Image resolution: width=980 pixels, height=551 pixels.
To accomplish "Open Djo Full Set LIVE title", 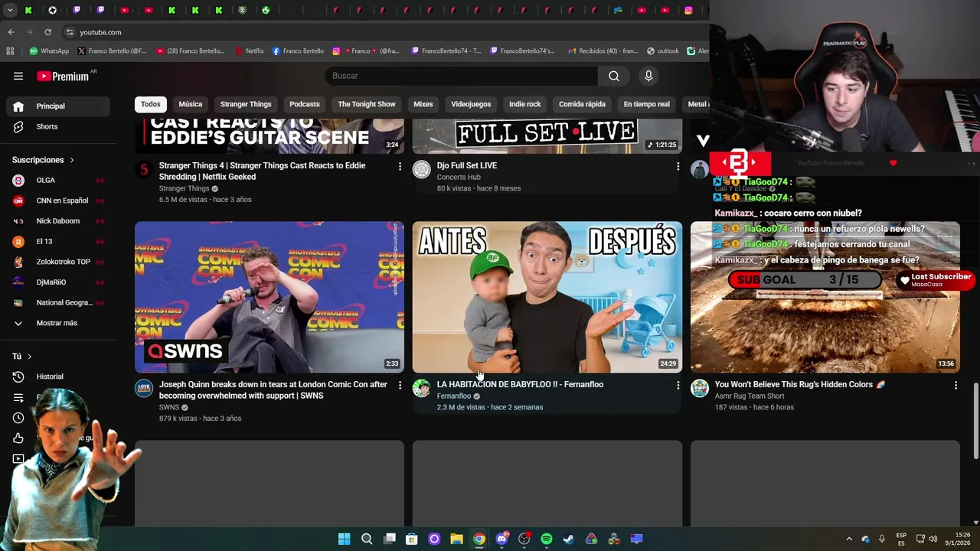I will point(467,165).
